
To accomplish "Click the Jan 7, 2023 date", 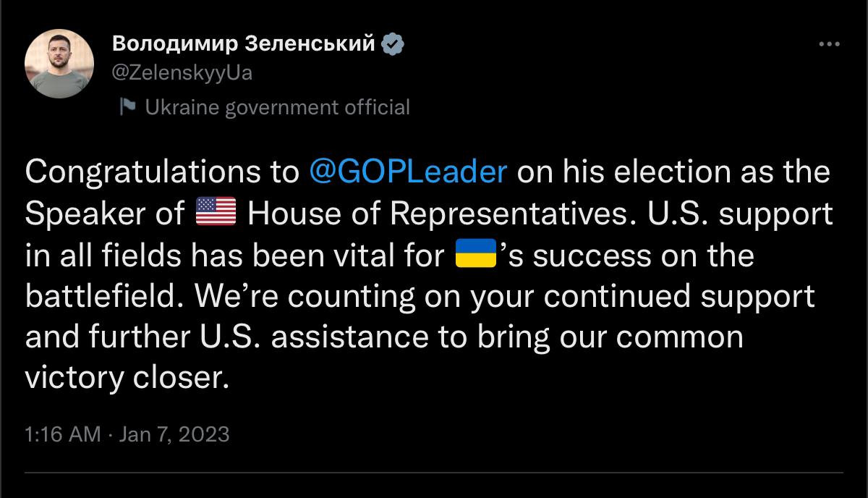I will point(174,434).
